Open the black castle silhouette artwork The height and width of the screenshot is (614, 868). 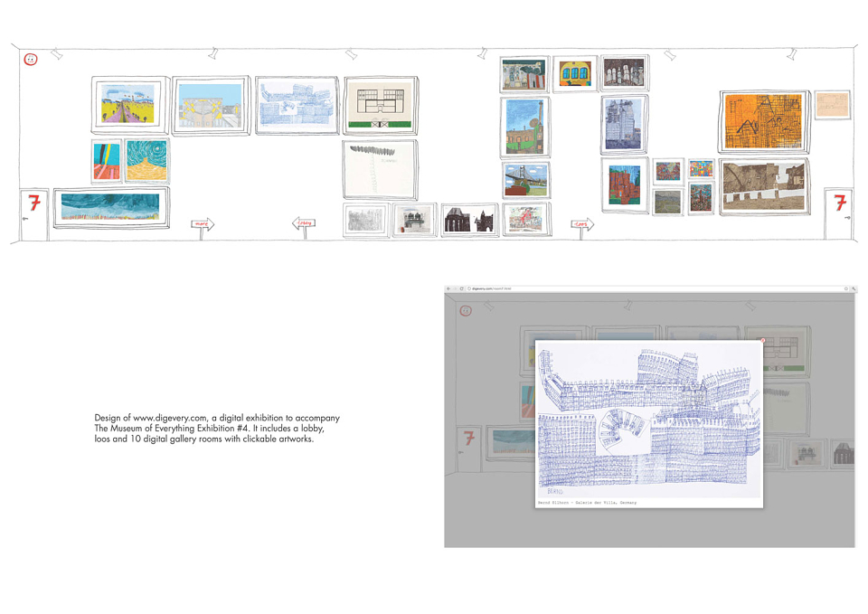(469, 220)
